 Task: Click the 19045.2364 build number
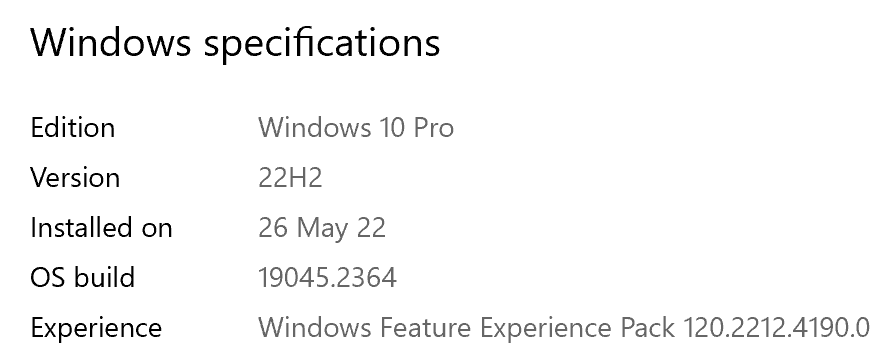(x=328, y=277)
